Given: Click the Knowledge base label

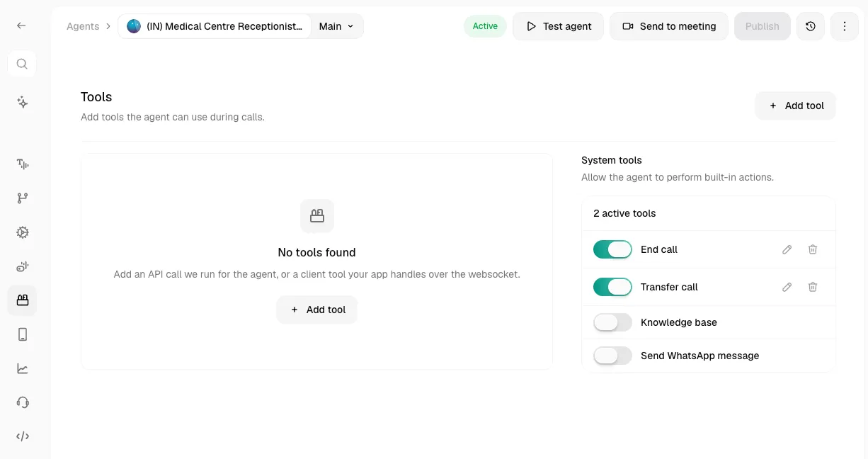Looking at the screenshot, I should pyautogui.click(x=679, y=322).
